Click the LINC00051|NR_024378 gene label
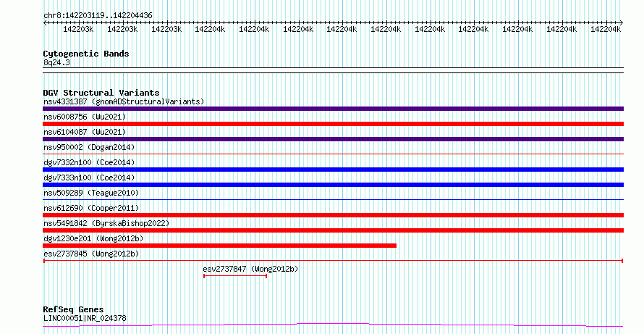Viewport: 644px width, 334px height. point(85,318)
